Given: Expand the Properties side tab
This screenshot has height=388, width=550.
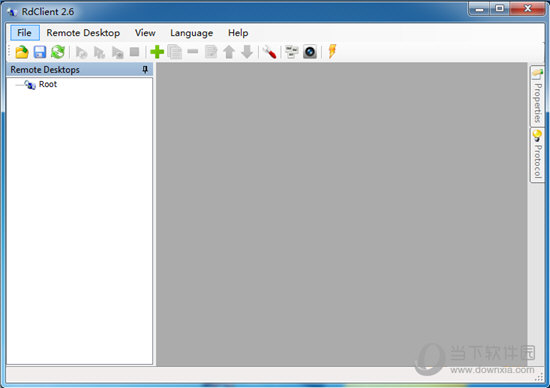Looking at the screenshot, I should click(537, 96).
